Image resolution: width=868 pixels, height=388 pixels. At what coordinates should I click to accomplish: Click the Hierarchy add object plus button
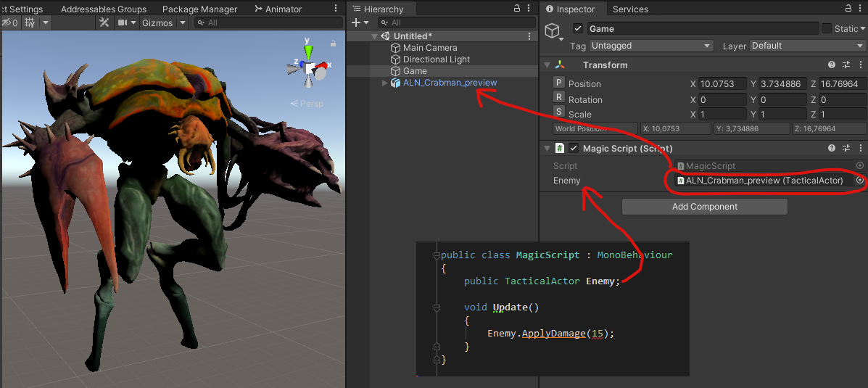coord(356,22)
